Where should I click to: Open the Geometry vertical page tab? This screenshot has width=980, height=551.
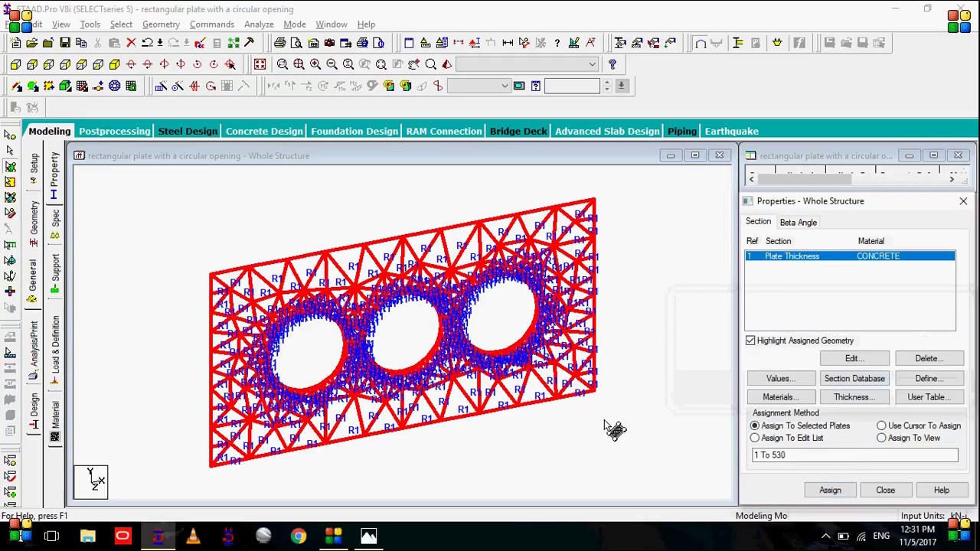point(34,223)
